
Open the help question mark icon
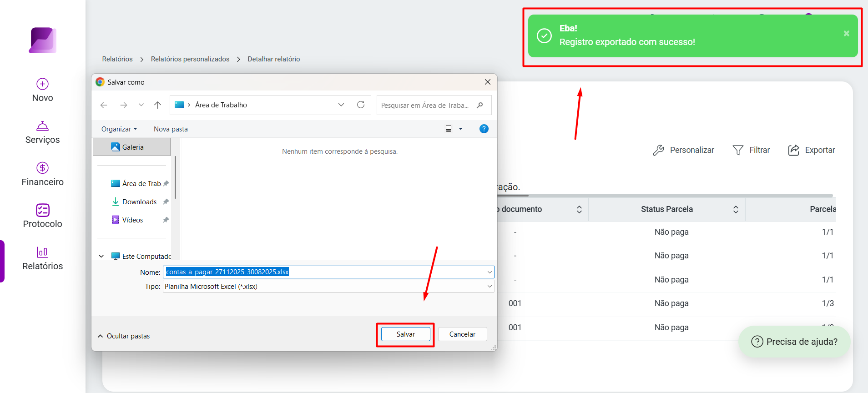(x=484, y=129)
